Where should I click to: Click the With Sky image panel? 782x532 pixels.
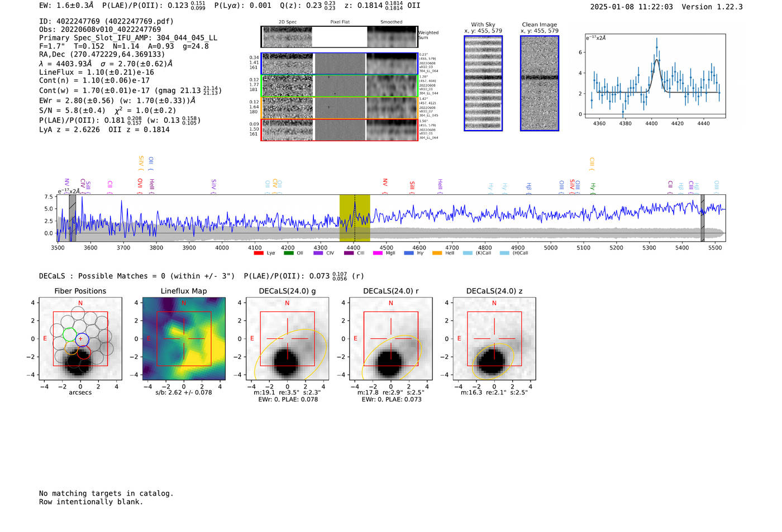tap(483, 83)
